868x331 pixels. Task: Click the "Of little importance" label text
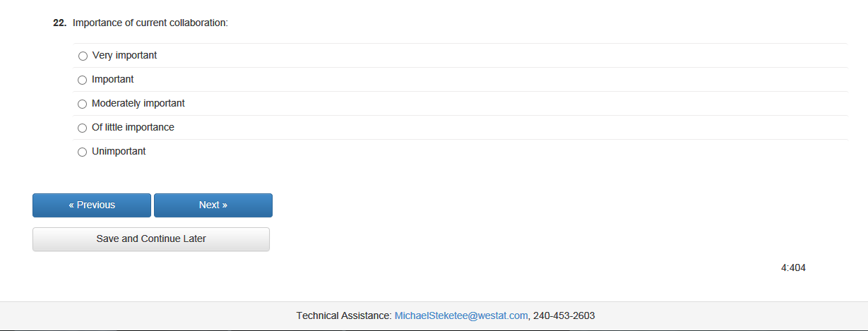click(x=133, y=127)
